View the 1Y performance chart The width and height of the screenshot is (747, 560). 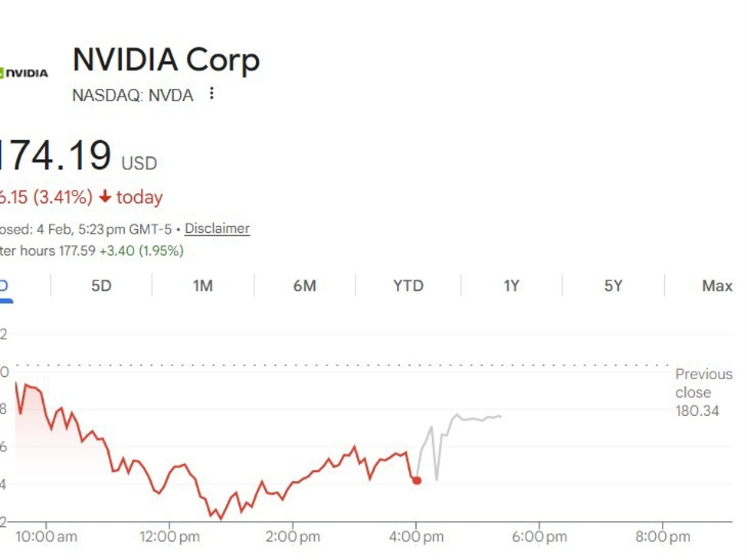511,286
